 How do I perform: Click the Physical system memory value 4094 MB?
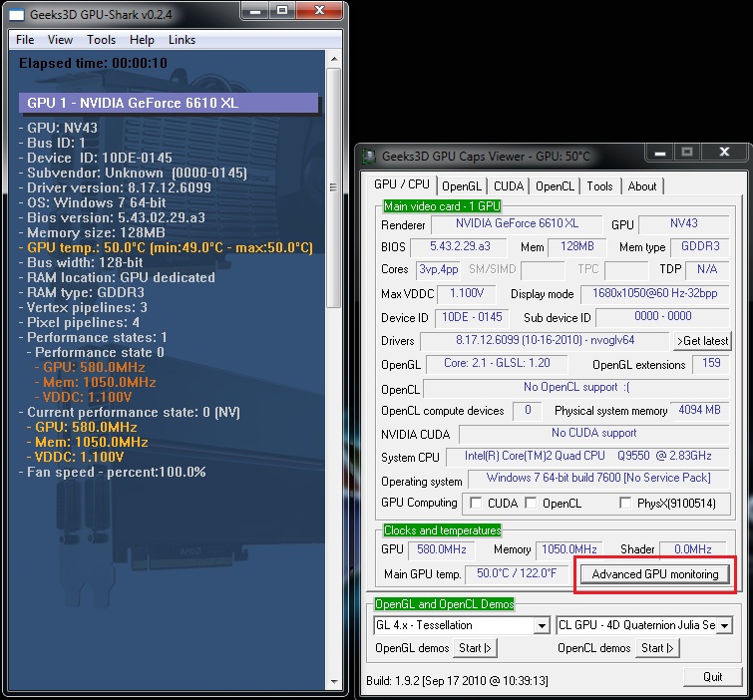tap(699, 410)
